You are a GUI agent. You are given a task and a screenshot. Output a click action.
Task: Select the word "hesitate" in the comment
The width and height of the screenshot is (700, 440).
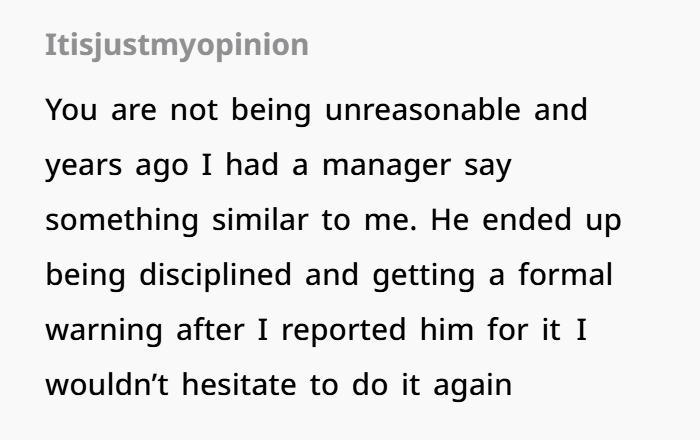[239, 385]
